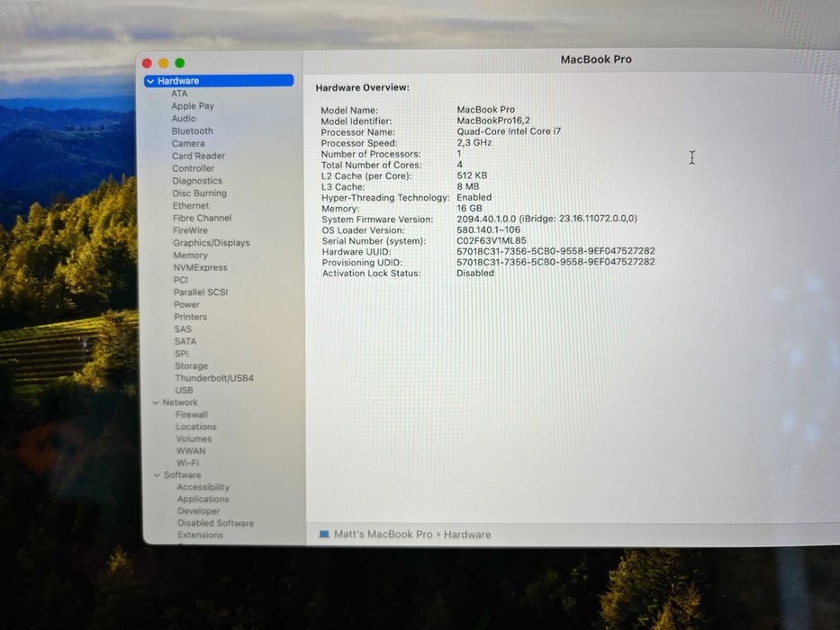Select Disabled Software entry

pos(216,523)
